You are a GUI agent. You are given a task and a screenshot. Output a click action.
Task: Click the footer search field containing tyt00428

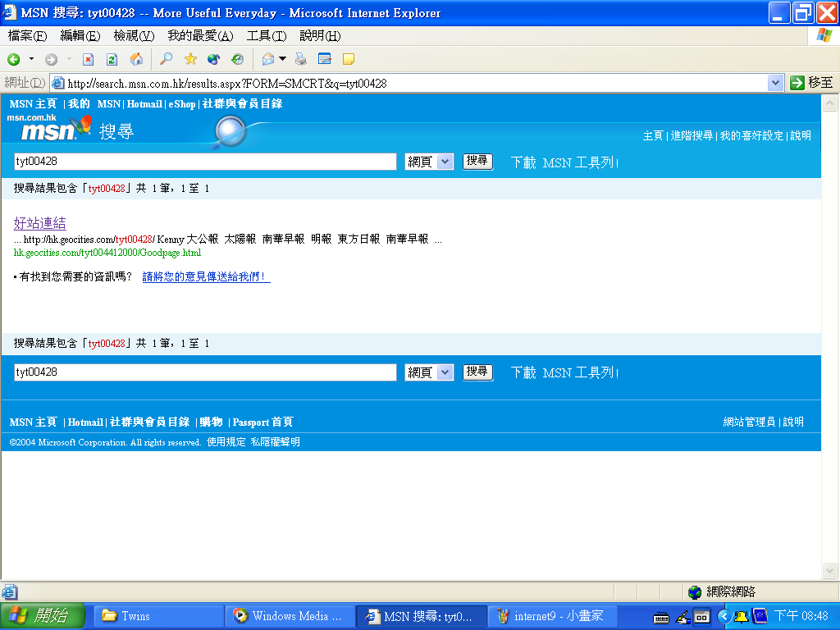coord(205,372)
